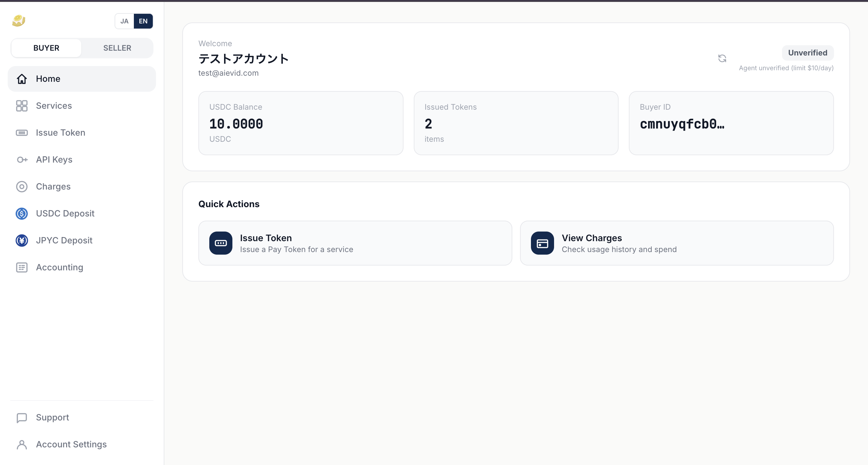The image size is (868, 465).
Task: Click 'Check usage history and spend' text
Action: coord(619,249)
